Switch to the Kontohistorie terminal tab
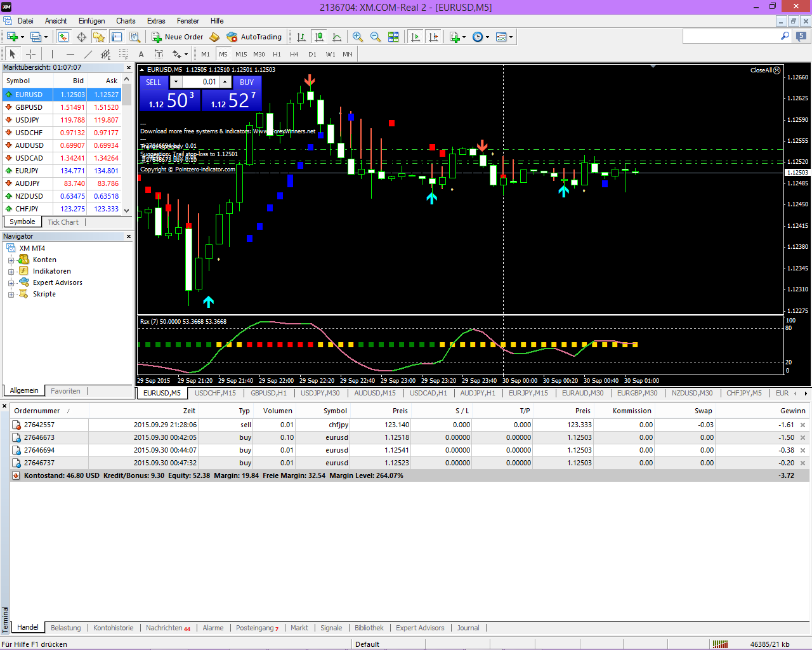 point(114,628)
